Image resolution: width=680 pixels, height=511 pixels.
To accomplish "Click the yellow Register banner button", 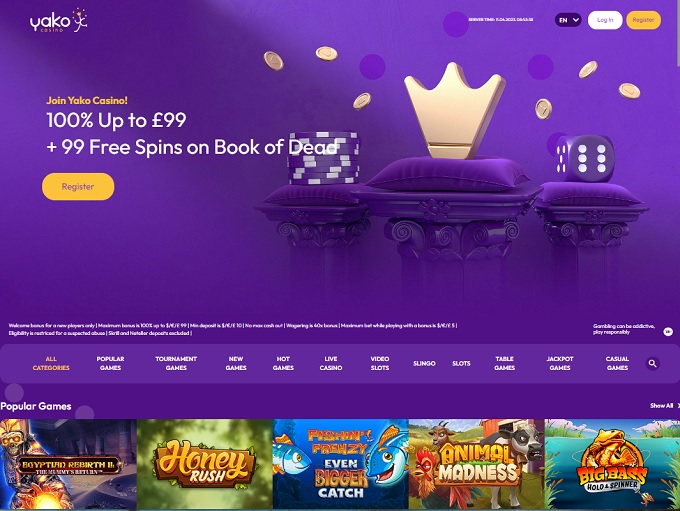I will pos(78,187).
